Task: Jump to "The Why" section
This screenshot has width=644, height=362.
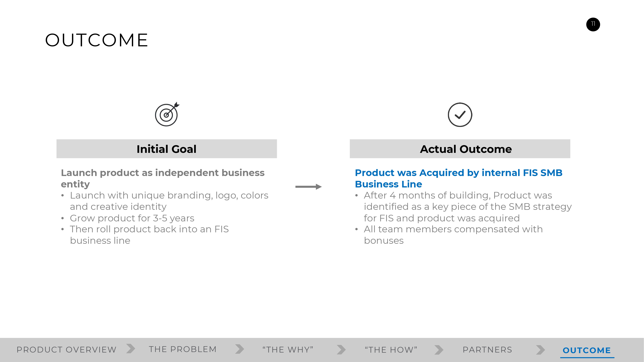Action: tap(288, 350)
